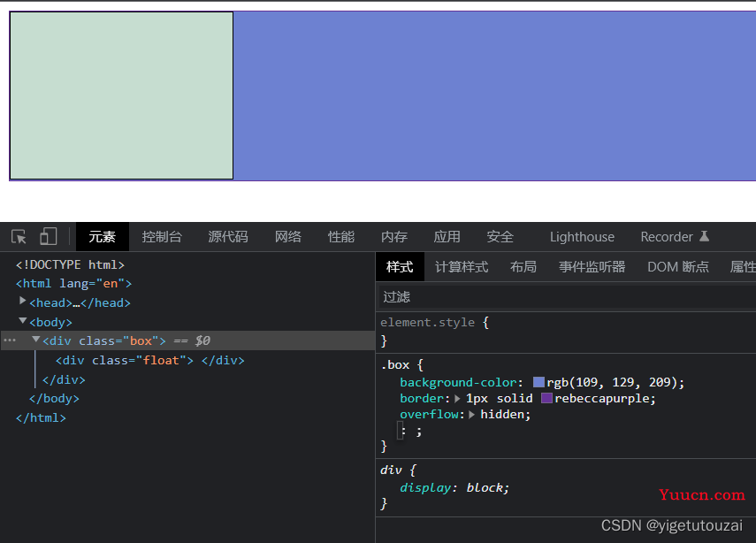Image resolution: width=756 pixels, height=543 pixels.
Task: Switch to the 应用 tab
Action: click(x=447, y=237)
